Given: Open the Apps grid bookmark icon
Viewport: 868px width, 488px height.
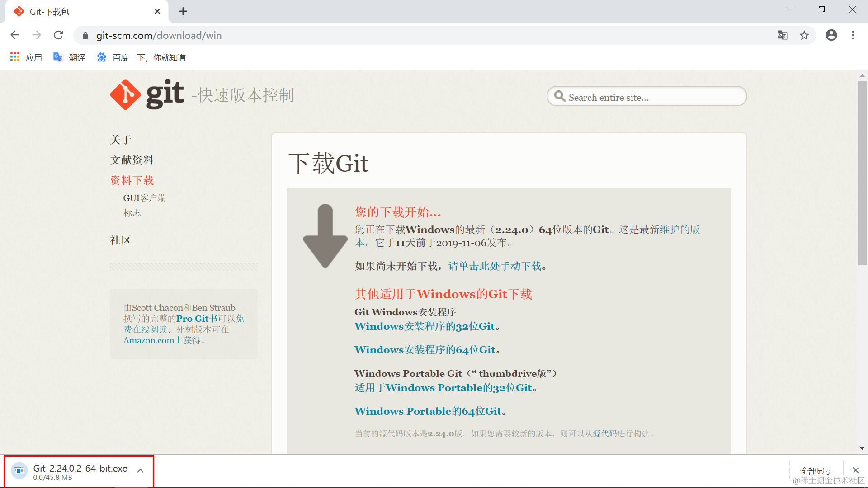Looking at the screenshot, I should pyautogui.click(x=15, y=57).
